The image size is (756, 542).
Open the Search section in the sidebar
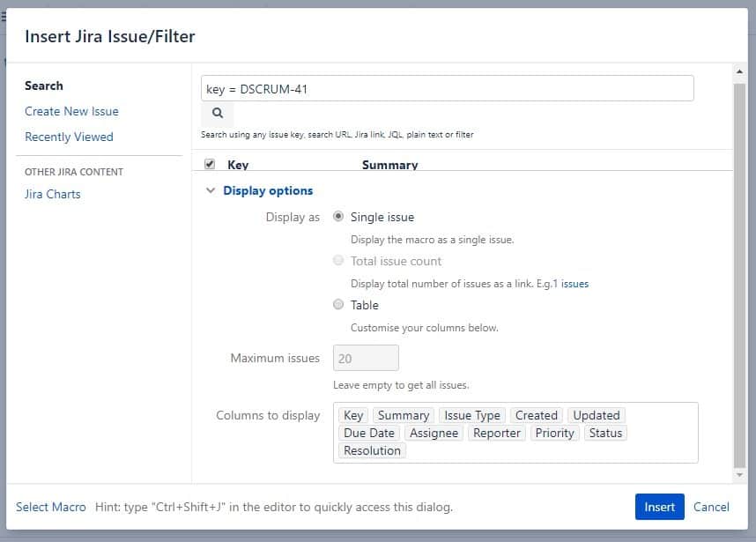pos(43,85)
